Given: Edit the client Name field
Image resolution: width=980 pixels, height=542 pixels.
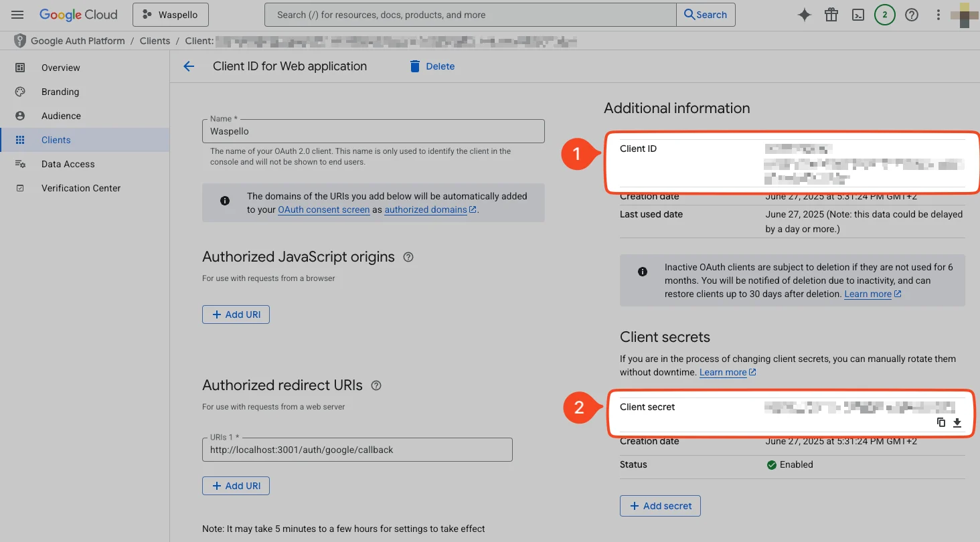Looking at the screenshot, I should coord(374,131).
